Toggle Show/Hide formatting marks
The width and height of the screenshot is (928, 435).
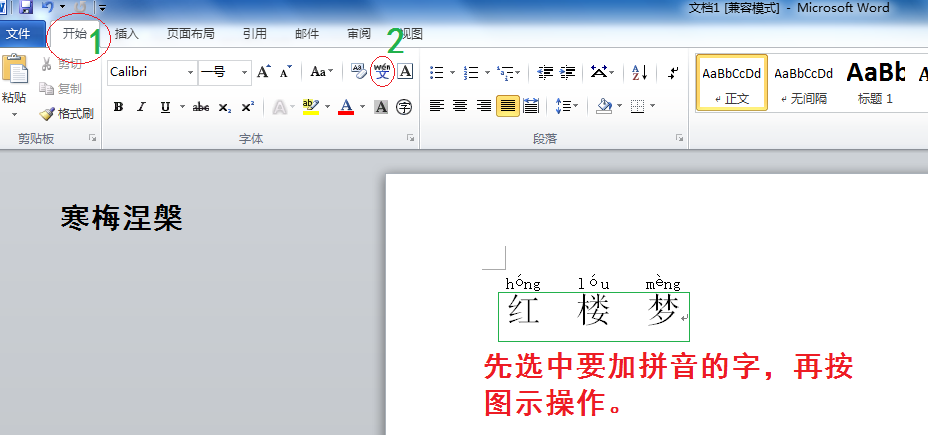(x=673, y=73)
